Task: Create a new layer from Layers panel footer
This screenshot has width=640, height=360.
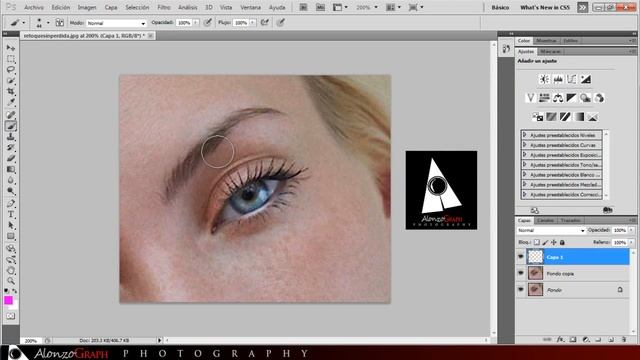Action: coord(611,340)
